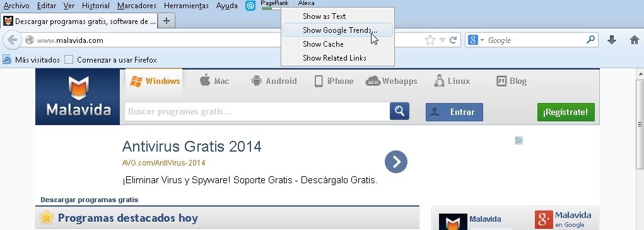The image size is (644, 230).
Task: Select the Linux platform tab
Action: coord(452,81)
